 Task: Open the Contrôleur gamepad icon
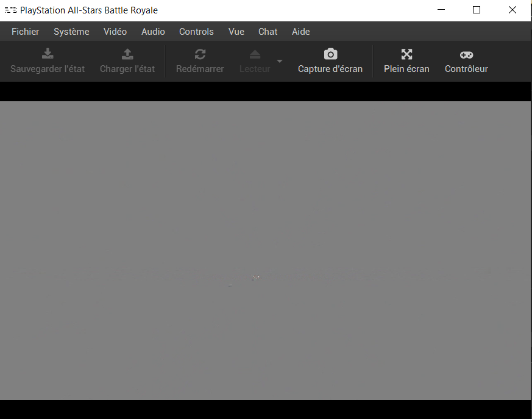(467, 55)
